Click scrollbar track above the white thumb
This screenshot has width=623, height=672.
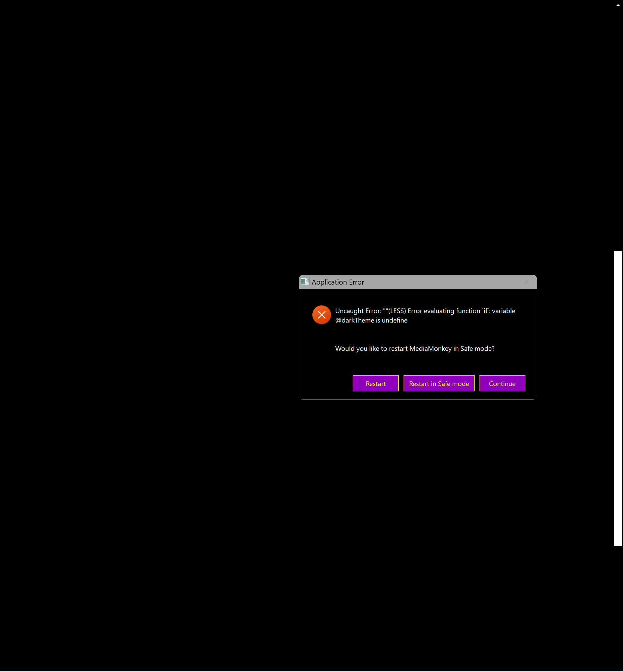[x=618, y=135]
